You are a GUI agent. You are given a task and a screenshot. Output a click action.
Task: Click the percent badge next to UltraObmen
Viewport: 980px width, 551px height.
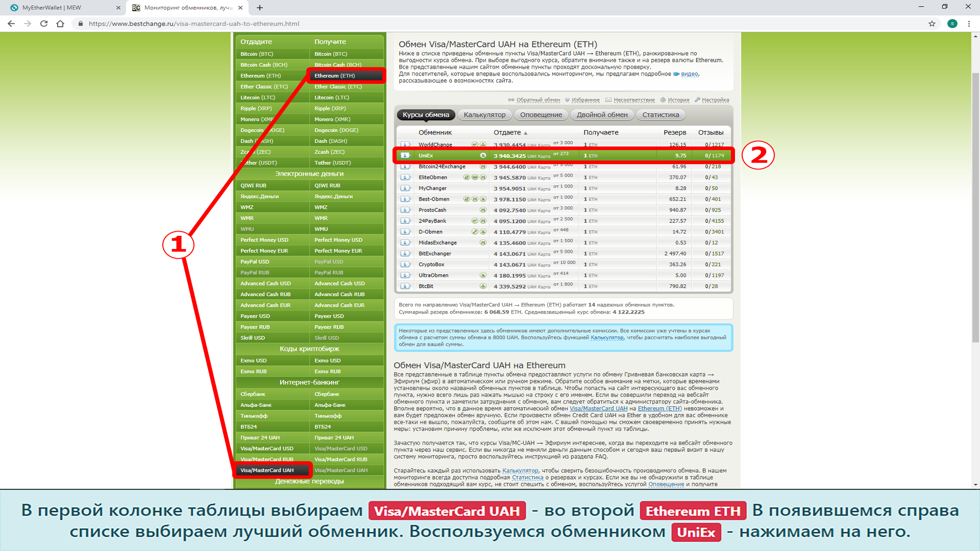[x=483, y=275]
